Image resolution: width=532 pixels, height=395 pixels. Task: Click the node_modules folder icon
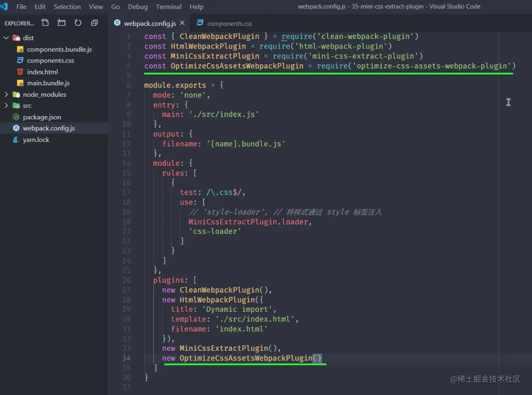click(x=16, y=94)
